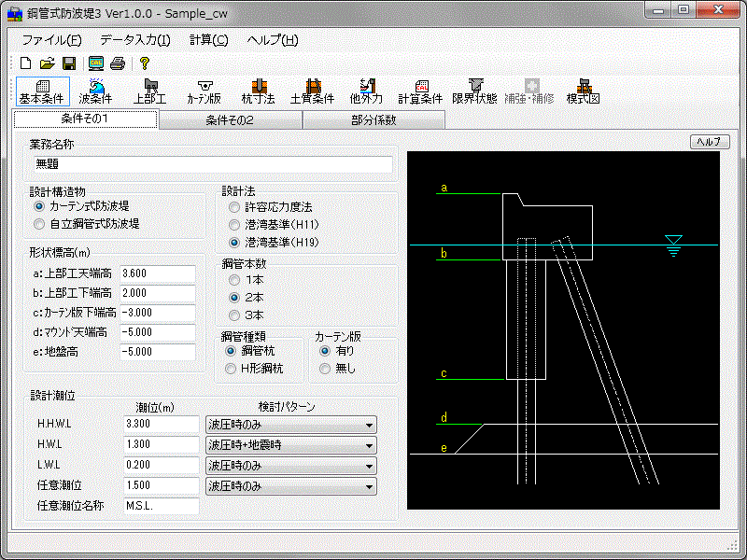Select 許容応力度法 design method
Screen dimensions: 747x560
pyautogui.click(x=233, y=207)
